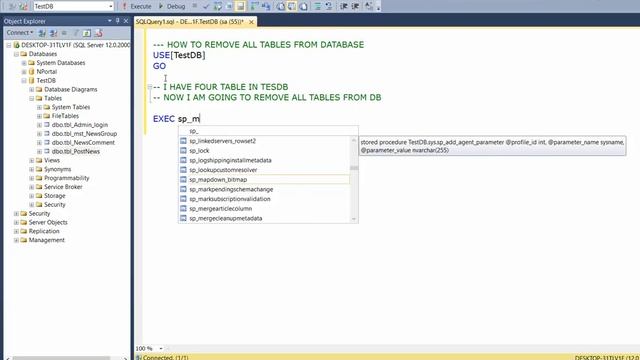Close the Object Explorer panel

tap(126, 20)
